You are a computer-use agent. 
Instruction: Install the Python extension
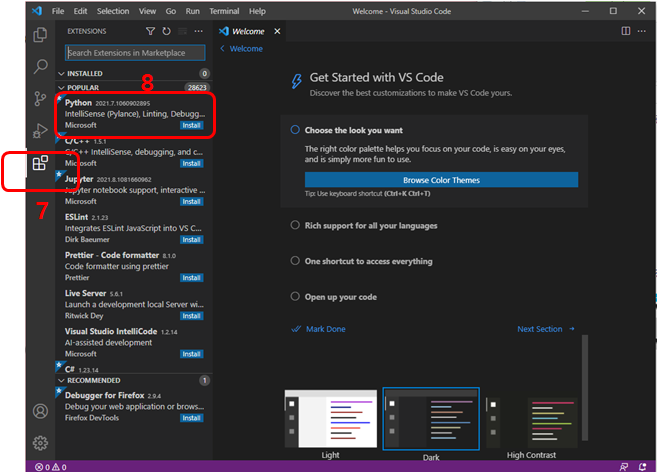pyautogui.click(x=191, y=125)
